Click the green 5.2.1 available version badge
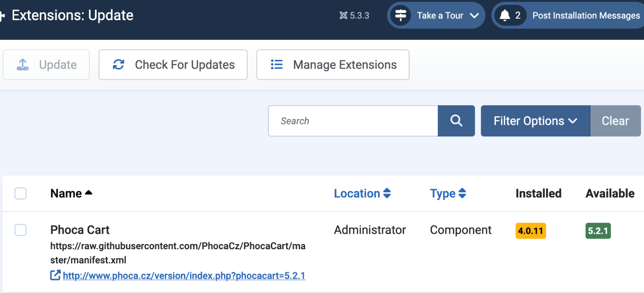The width and height of the screenshot is (644, 293). pyautogui.click(x=598, y=231)
